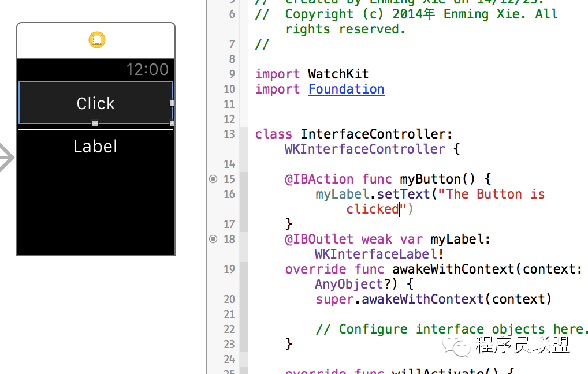Click the awakeWithContext override function name
The height and width of the screenshot is (374, 588).
click(453, 269)
